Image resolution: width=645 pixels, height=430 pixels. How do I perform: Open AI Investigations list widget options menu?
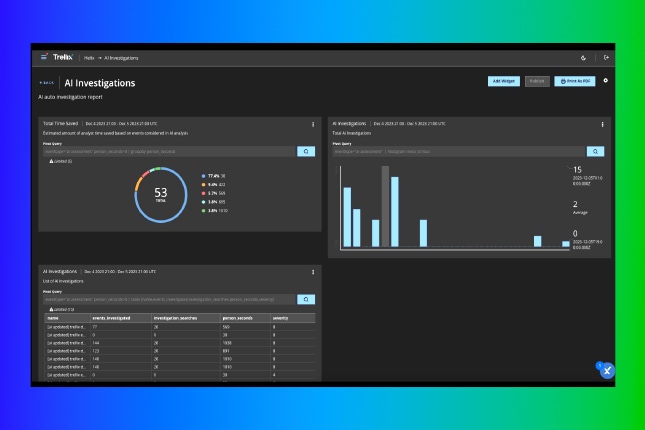(x=313, y=272)
